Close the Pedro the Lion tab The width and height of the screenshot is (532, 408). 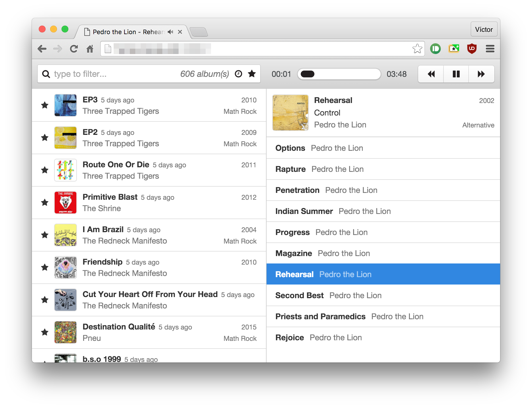tap(180, 32)
